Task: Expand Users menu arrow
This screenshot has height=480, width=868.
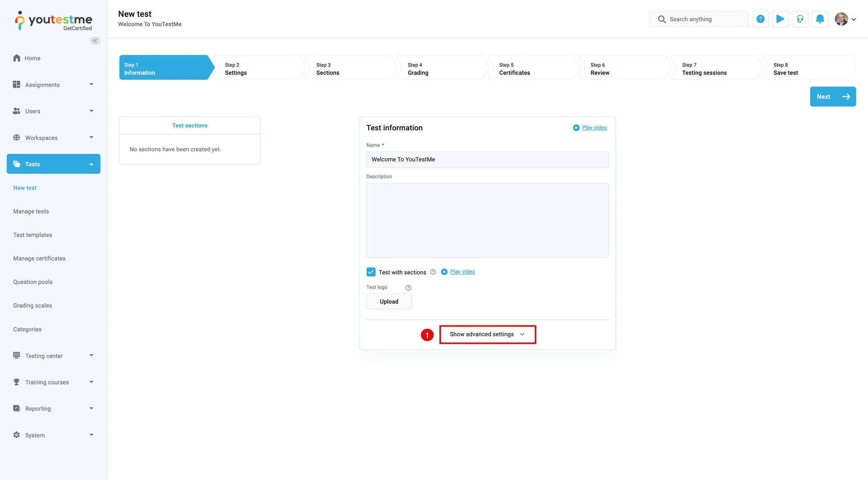Action: click(91, 111)
